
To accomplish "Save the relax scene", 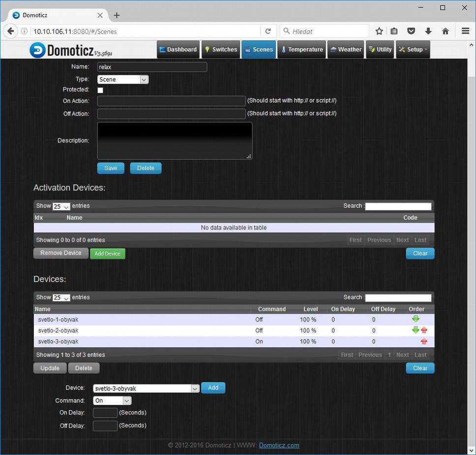I will click(x=111, y=168).
